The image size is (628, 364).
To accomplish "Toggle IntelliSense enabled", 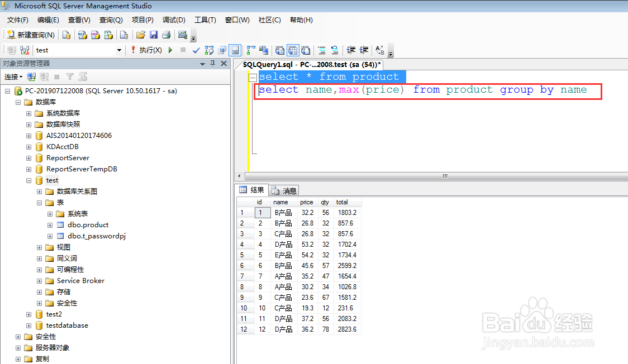I will 235,50.
